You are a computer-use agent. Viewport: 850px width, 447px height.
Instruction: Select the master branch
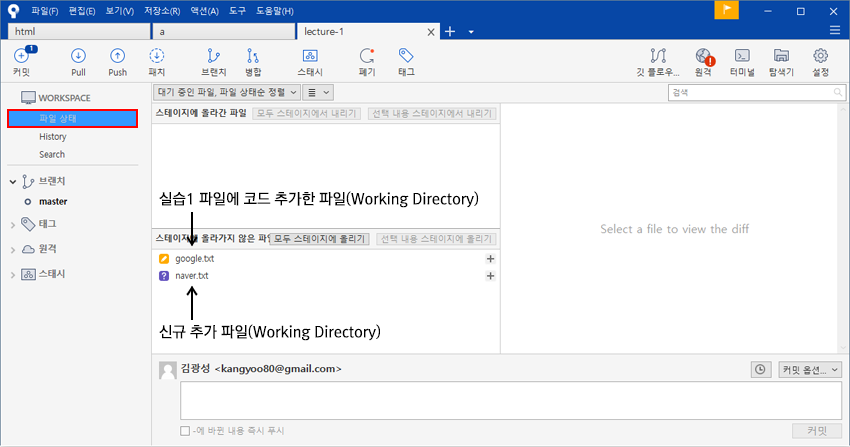[x=53, y=202]
